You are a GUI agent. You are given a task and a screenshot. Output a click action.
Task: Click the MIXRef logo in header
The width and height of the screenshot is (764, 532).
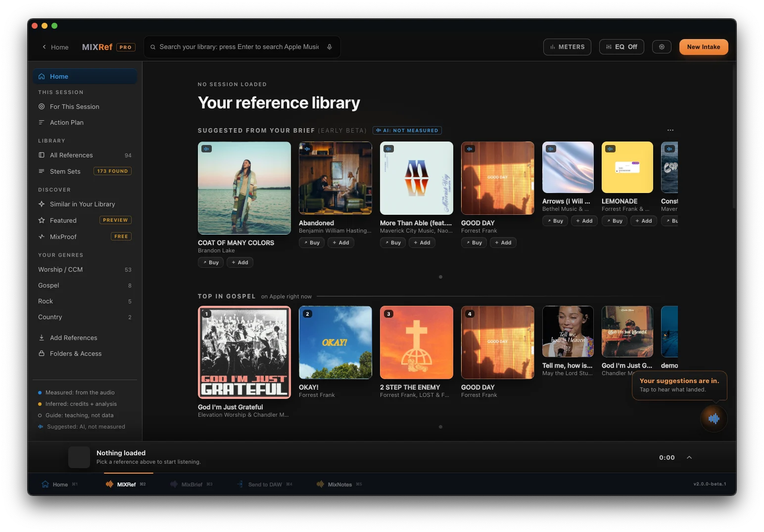tap(97, 47)
